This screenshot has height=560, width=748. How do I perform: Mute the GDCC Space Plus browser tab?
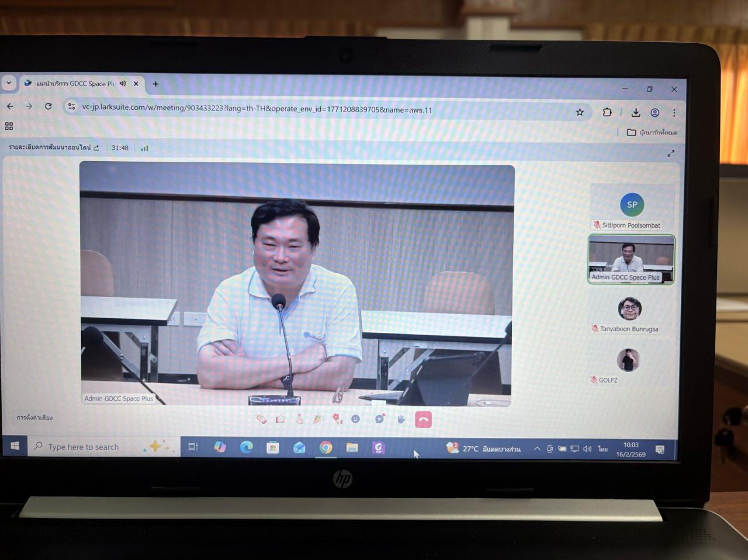click(x=123, y=84)
